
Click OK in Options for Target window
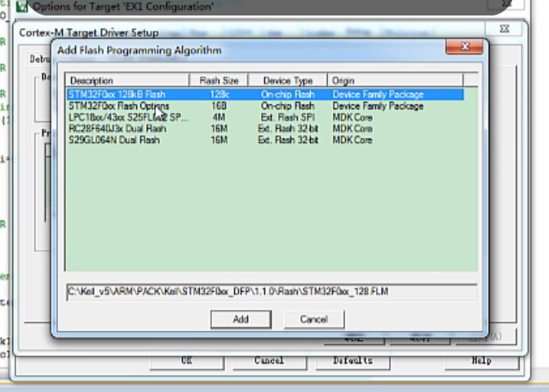point(187,361)
